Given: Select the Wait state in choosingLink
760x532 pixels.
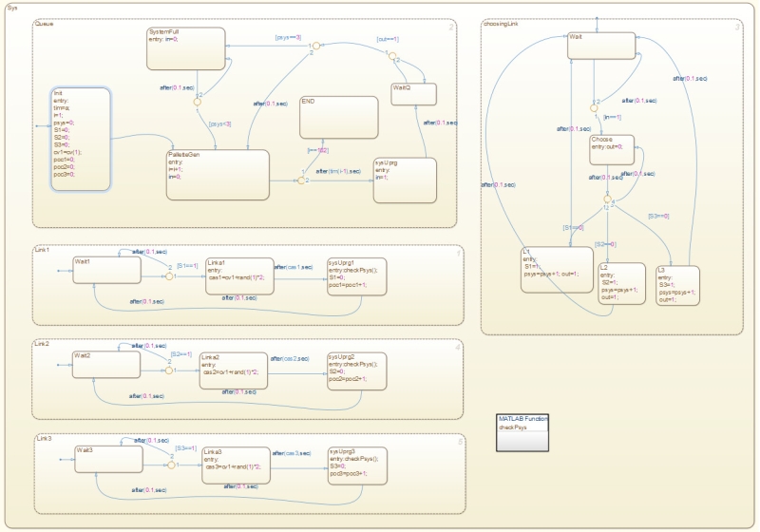Looking at the screenshot, I should tap(601, 46).
